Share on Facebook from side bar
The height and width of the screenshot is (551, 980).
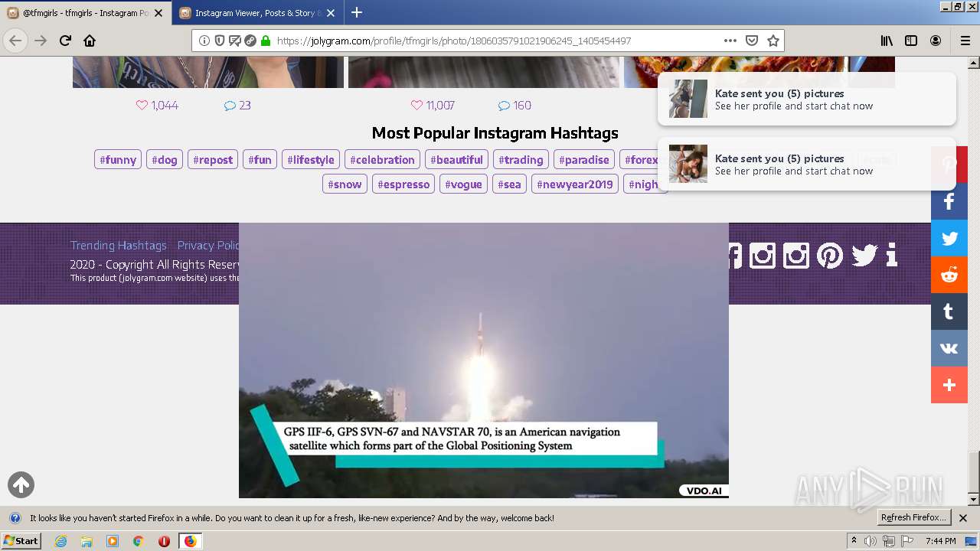click(949, 201)
